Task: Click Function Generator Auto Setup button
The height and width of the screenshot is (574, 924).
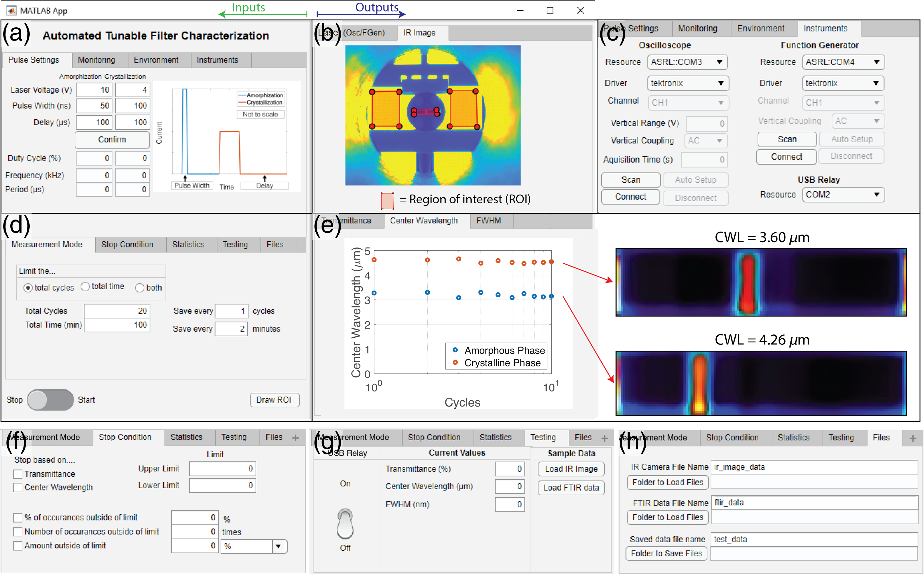Action: tap(852, 139)
